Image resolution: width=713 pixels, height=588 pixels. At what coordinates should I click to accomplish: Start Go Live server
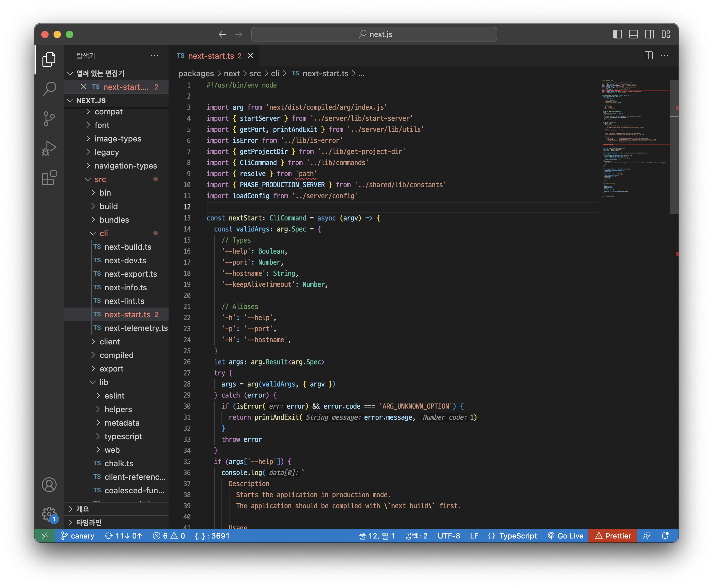point(565,535)
